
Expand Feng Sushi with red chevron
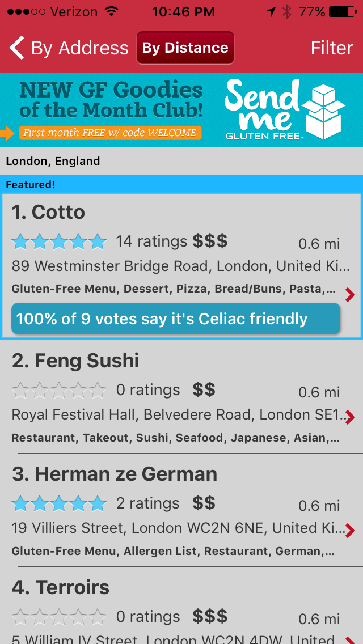[350, 418]
